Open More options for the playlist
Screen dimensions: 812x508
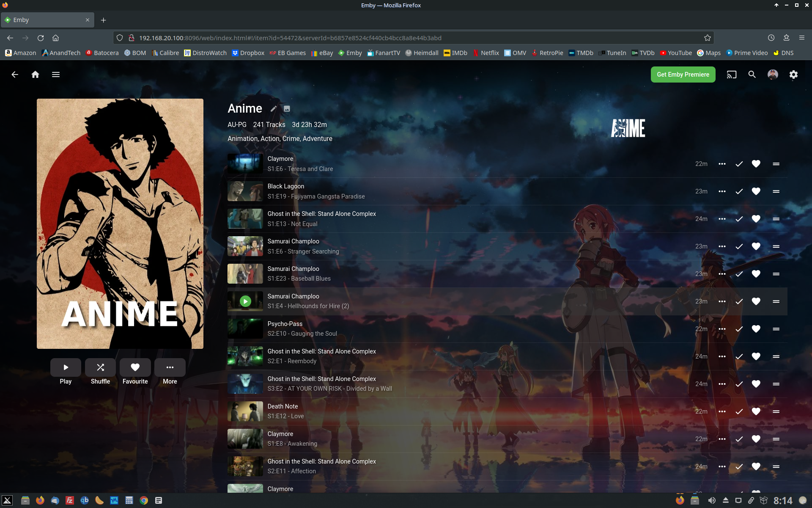coord(170,367)
